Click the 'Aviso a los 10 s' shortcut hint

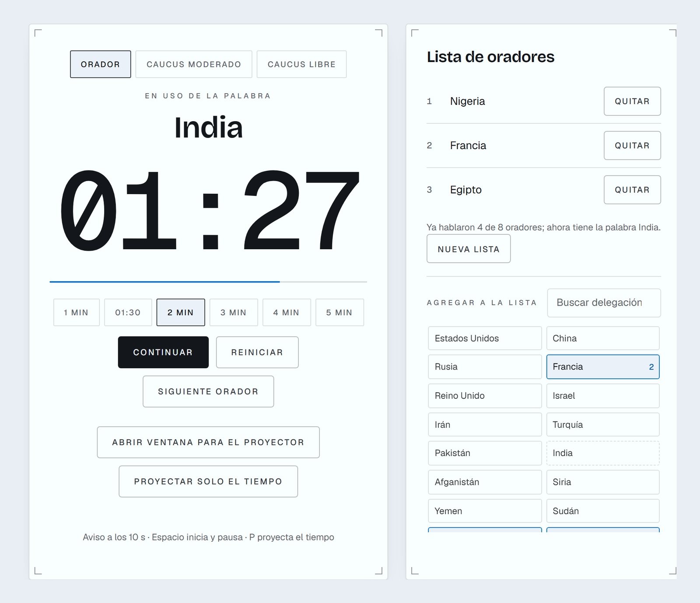(208, 537)
